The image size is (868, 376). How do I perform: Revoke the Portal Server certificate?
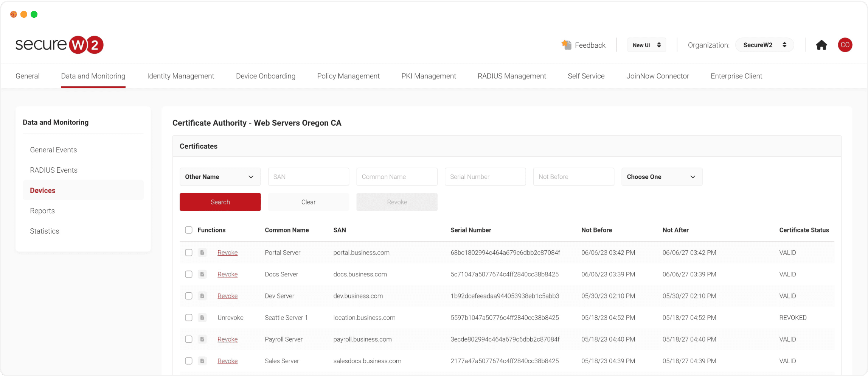coord(227,253)
